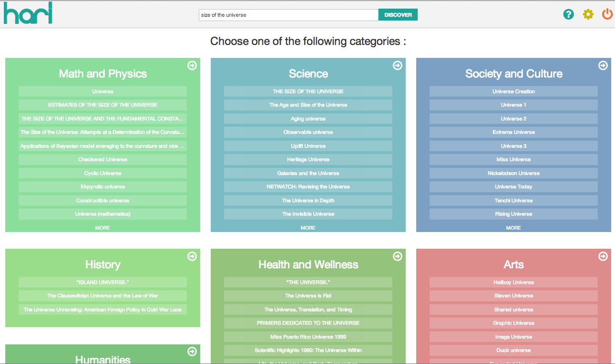
Task: Click the Science category arrow icon
Action: pyautogui.click(x=398, y=66)
